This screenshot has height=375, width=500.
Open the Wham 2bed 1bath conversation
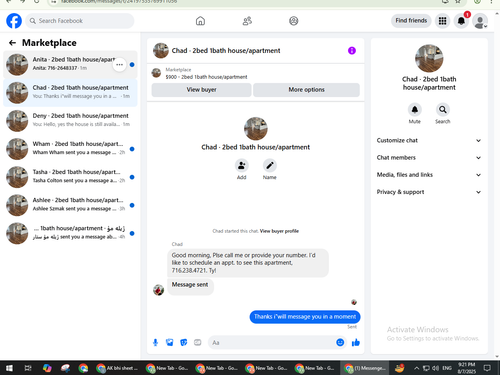[70, 149]
